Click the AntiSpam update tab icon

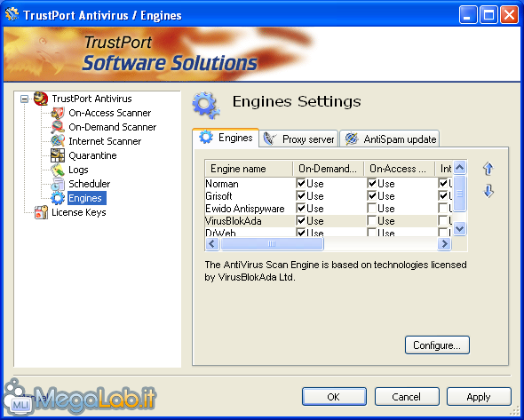coord(352,139)
